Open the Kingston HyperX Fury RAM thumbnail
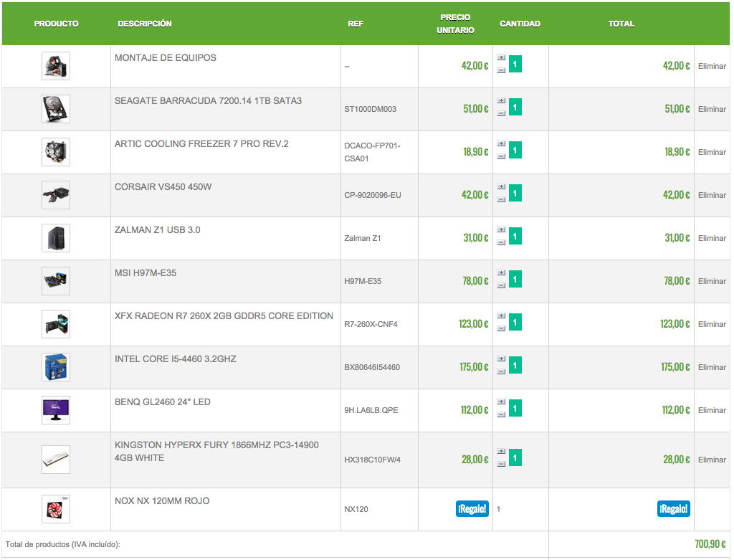Image resolution: width=734 pixels, height=560 pixels. (x=56, y=460)
